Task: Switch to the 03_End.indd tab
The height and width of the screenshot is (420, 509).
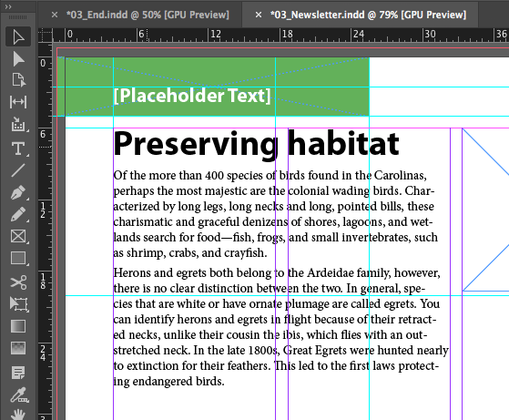Action: [x=148, y=15]
